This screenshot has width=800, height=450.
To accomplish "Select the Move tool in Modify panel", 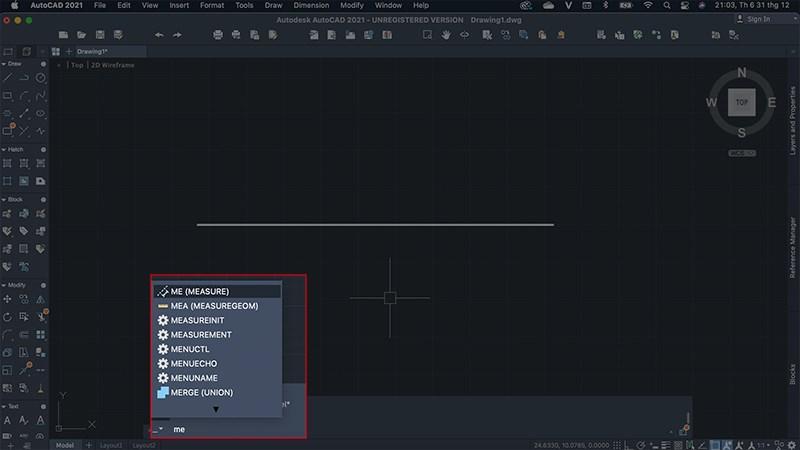I will coord(8,299).
